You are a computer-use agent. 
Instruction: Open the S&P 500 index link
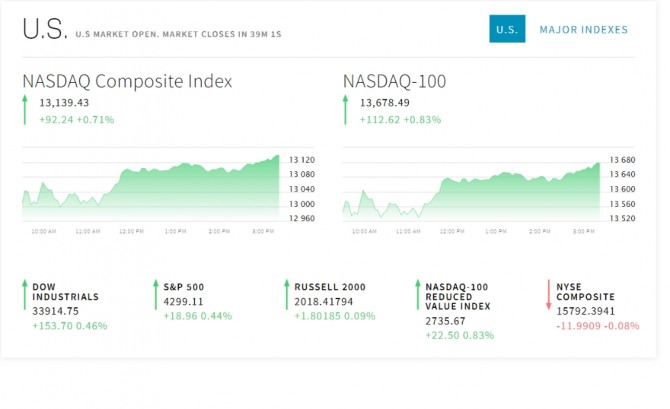click(x=184, y=285)
